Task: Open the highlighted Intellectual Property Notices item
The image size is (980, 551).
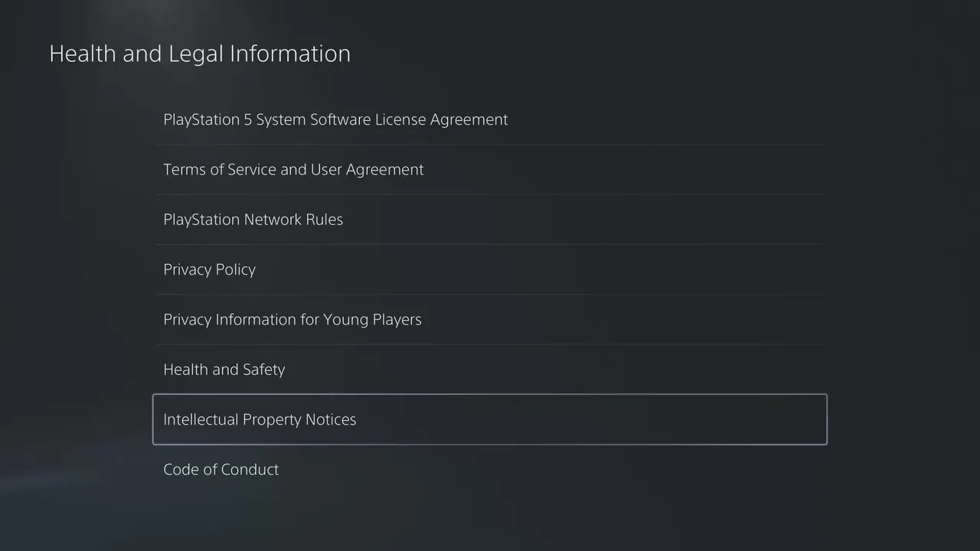Action: click(x=490, y=419)
